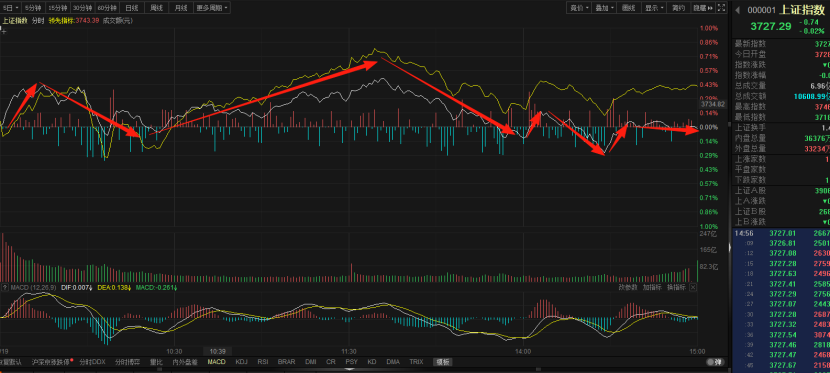Select the KD indicator tab
The width and height of the screenshot is (830, 373).
tap(372, 362)
